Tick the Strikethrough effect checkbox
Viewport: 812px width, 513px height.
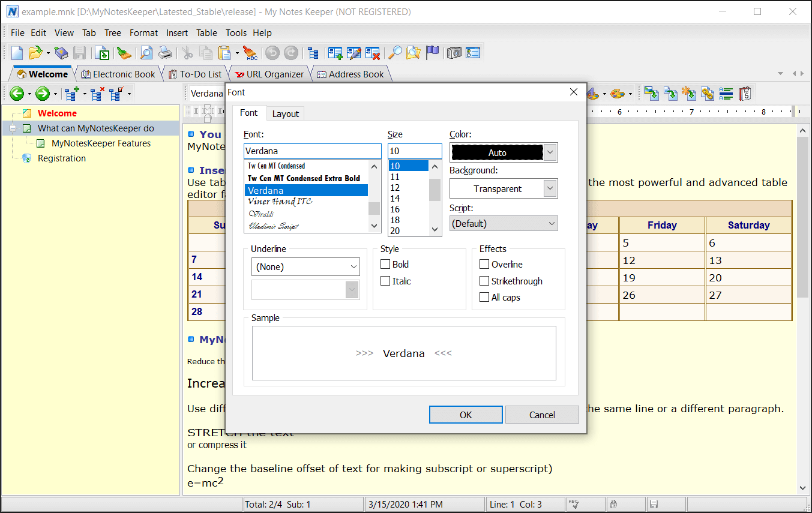(484, 281)
